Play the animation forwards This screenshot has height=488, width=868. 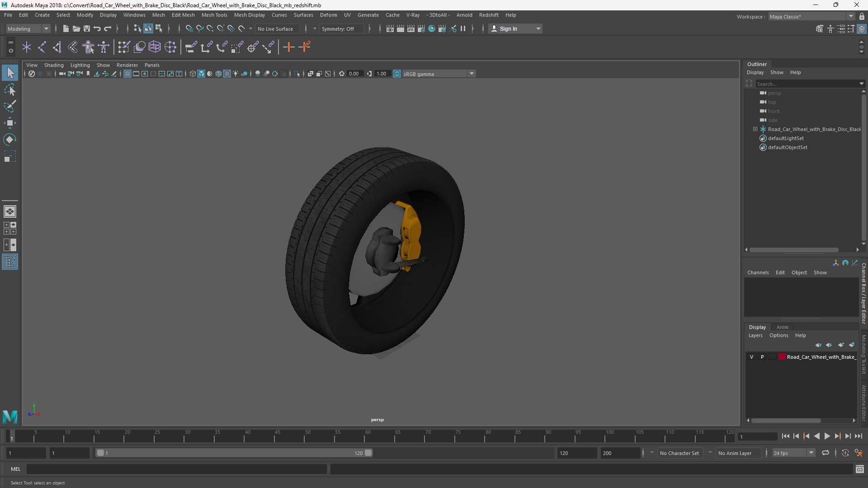(827, 436)
